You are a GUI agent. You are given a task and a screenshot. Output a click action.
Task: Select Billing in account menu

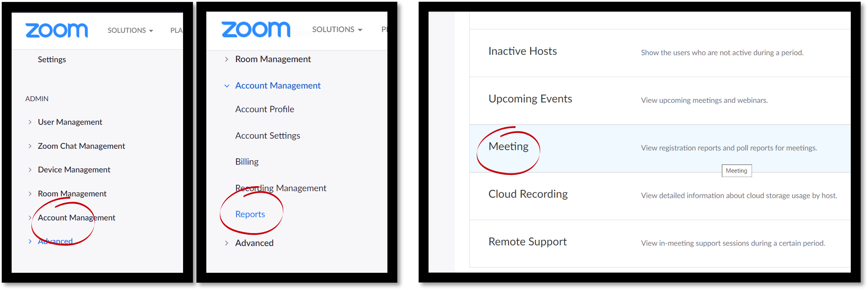coord(247,162)
